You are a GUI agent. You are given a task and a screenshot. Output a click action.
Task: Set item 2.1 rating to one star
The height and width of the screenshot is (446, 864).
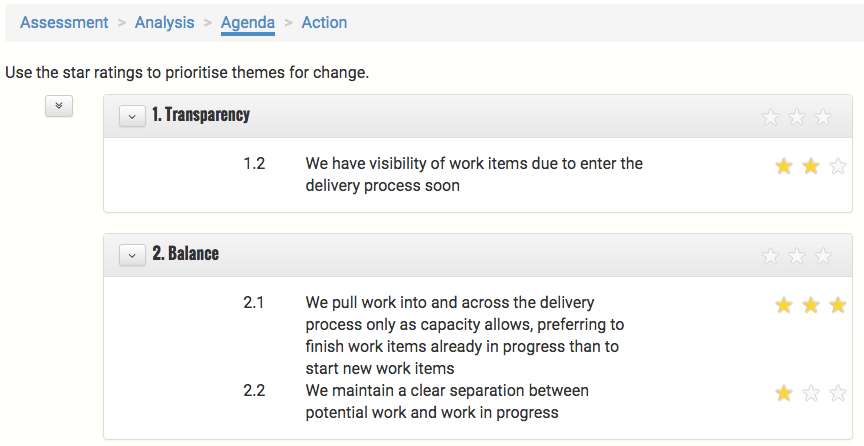784,305
